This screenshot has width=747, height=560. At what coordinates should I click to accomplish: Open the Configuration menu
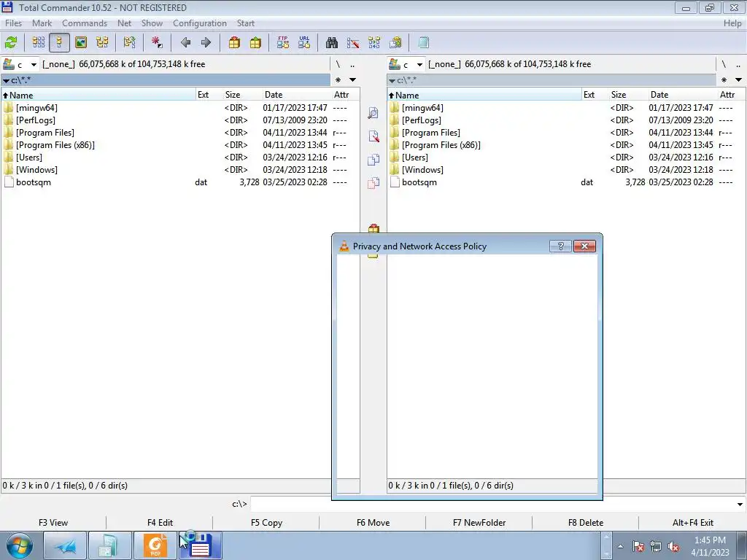[x=200, y=23]
